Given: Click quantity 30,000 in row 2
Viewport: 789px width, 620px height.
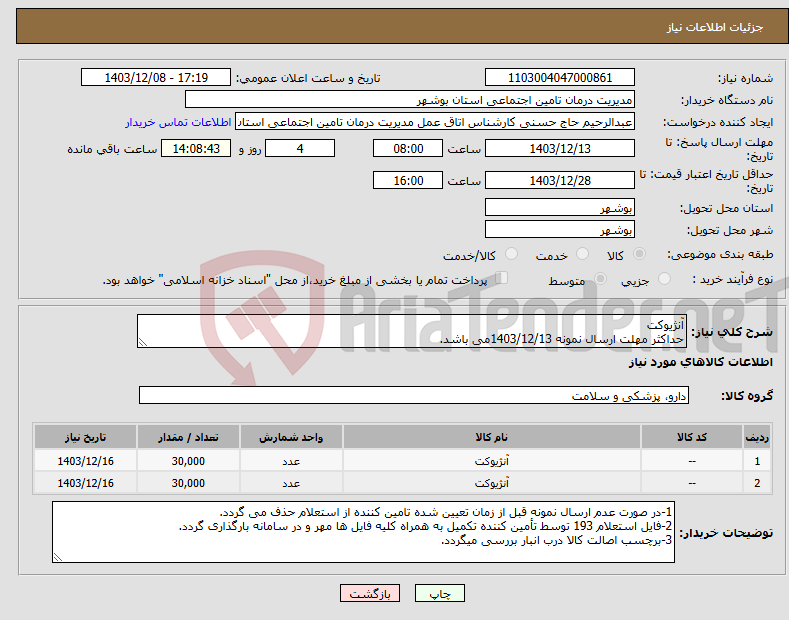Looking at the screenshot, I should [188, 483].
